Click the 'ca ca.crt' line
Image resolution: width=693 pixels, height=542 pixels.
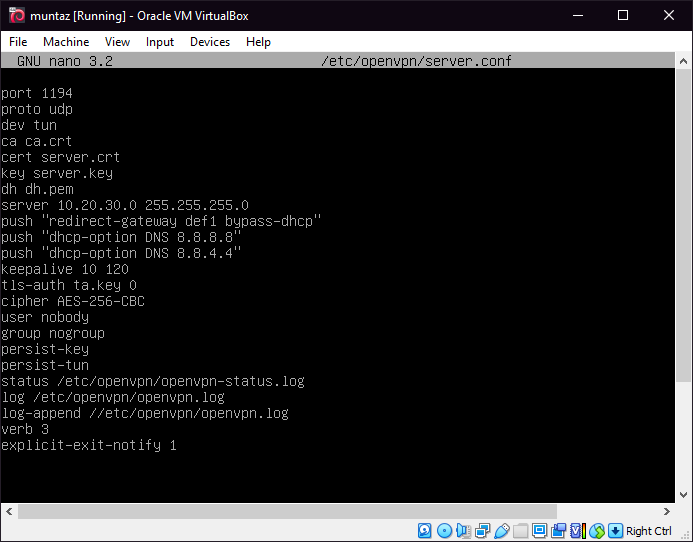coord(36,141)
